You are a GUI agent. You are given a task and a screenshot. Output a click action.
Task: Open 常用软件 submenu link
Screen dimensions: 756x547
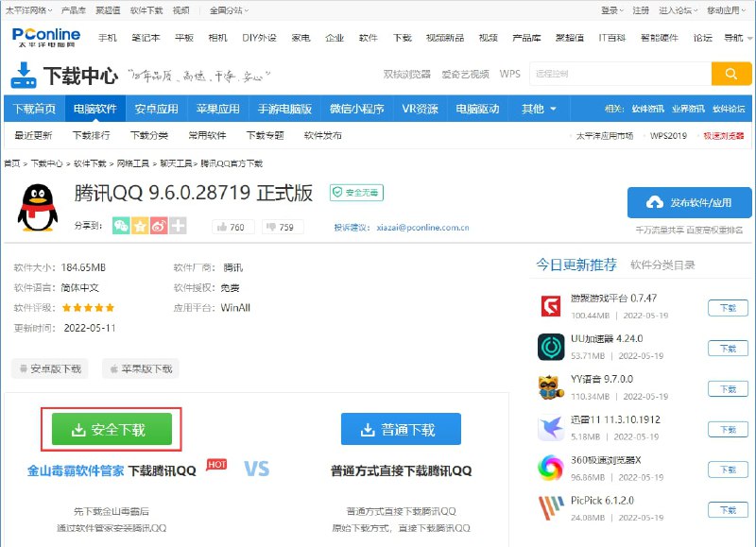pyautogui.click(x=207, y=135)
